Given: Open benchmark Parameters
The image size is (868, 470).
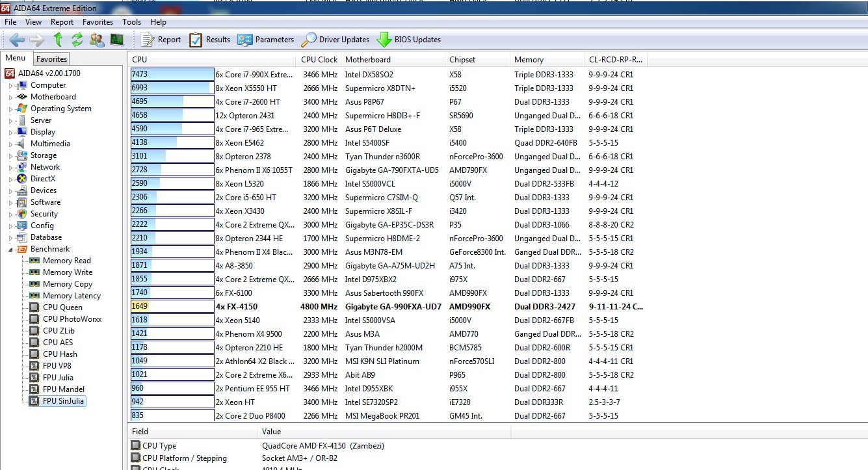Looking at the screenshot, I should tap(265, 40).
